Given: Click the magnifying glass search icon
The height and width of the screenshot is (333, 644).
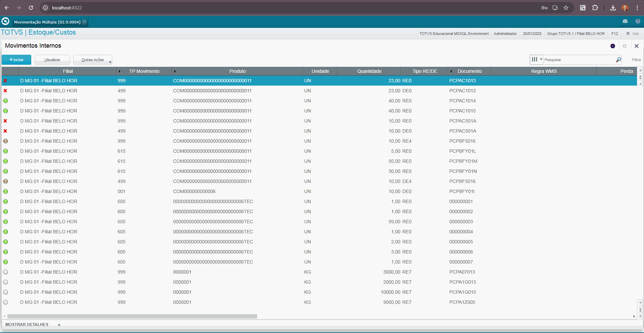Looking at the screenshot, I should point(618,60).
